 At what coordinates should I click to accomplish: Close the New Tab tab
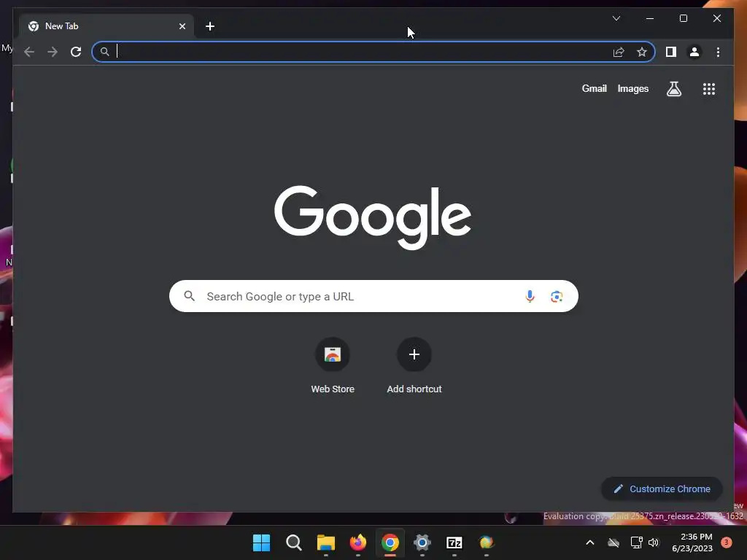(x=182, y=26)
